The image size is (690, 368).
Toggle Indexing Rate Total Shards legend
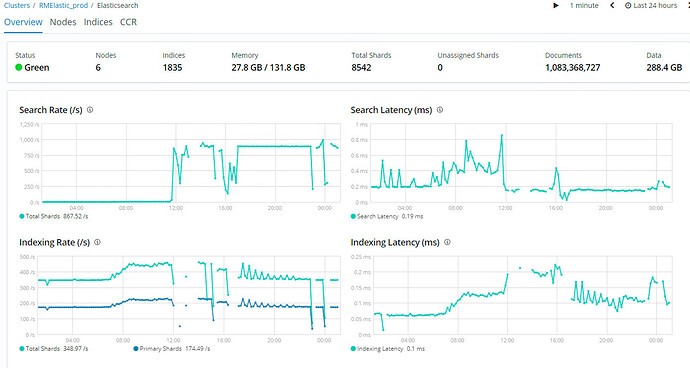point(54,349)
